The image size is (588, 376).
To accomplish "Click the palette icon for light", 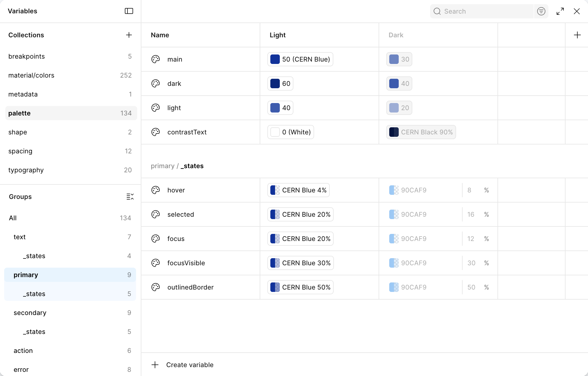I will click(x=156, y=108).
